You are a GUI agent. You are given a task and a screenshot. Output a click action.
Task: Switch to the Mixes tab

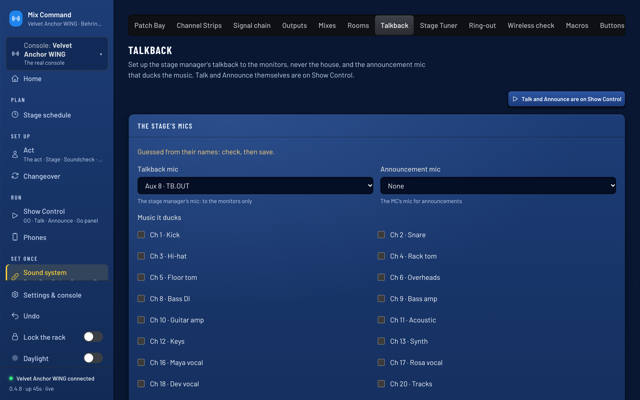click(x=327, y=25)
